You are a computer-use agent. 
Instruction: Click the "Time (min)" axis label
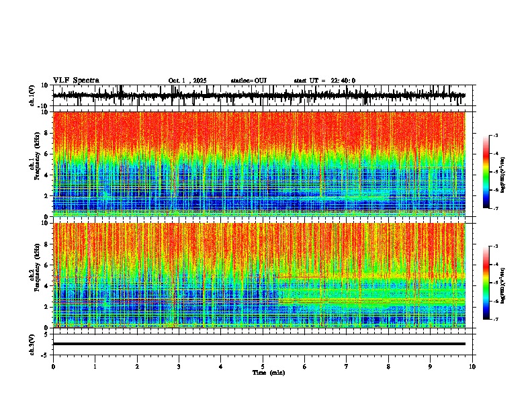pos(269,373)
